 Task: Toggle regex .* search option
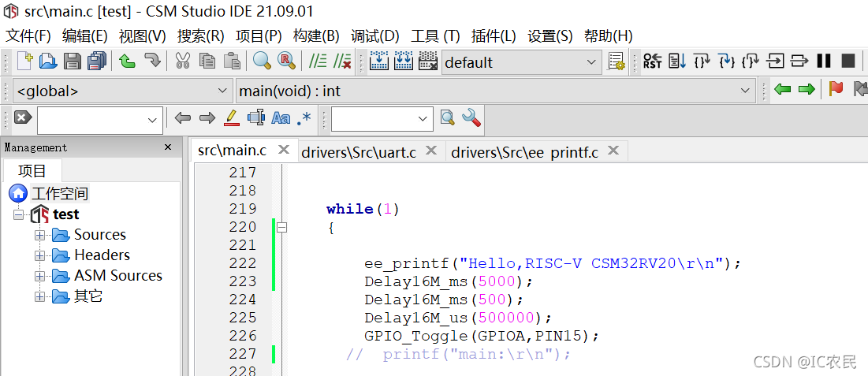click(304, 118)
